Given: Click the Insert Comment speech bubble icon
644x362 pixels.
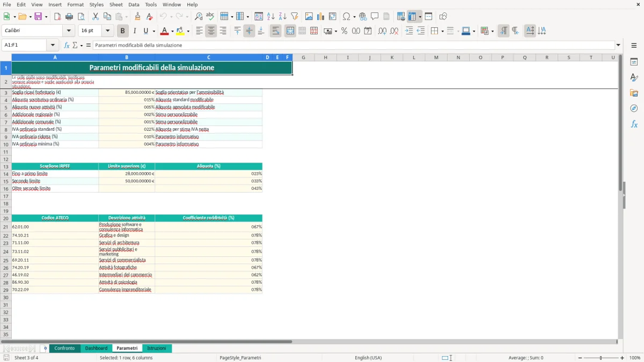Looking at the screenshot, I should click(x=375, y=17).
